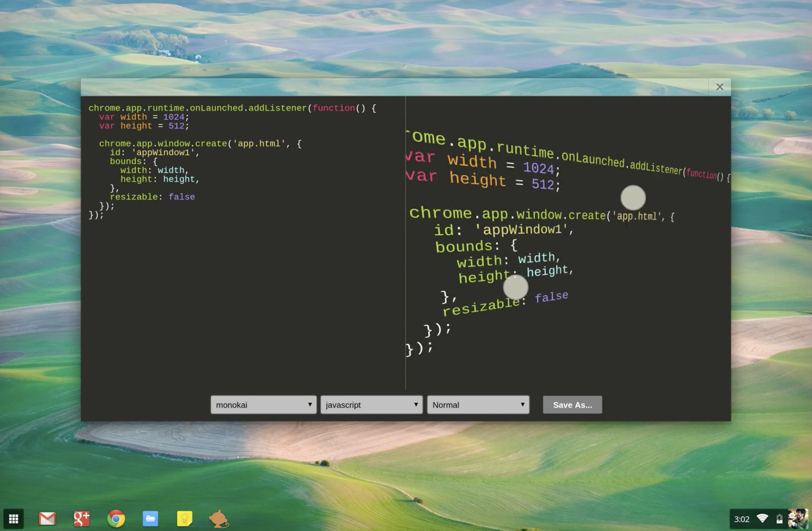Open the Normal mode dropdown
Image resolution: width=812 pixels, height=531 pixels.
(478, 405)
